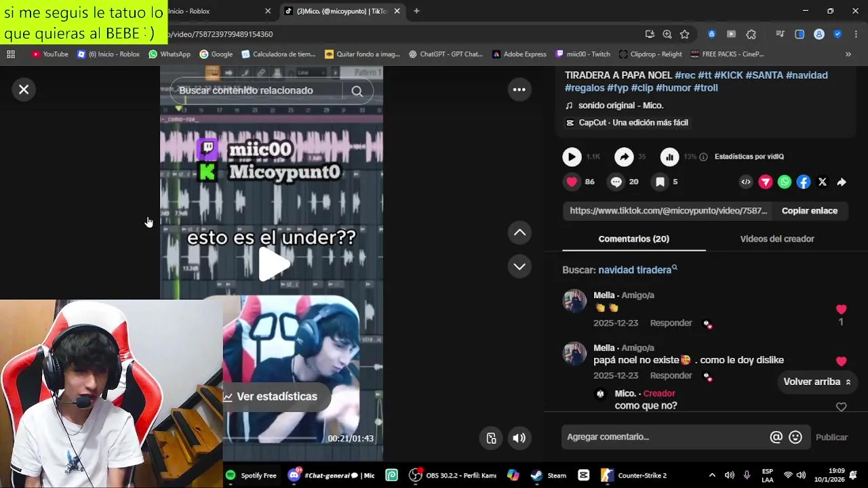
Task: Share the video to X
Action: coord(823,182)
